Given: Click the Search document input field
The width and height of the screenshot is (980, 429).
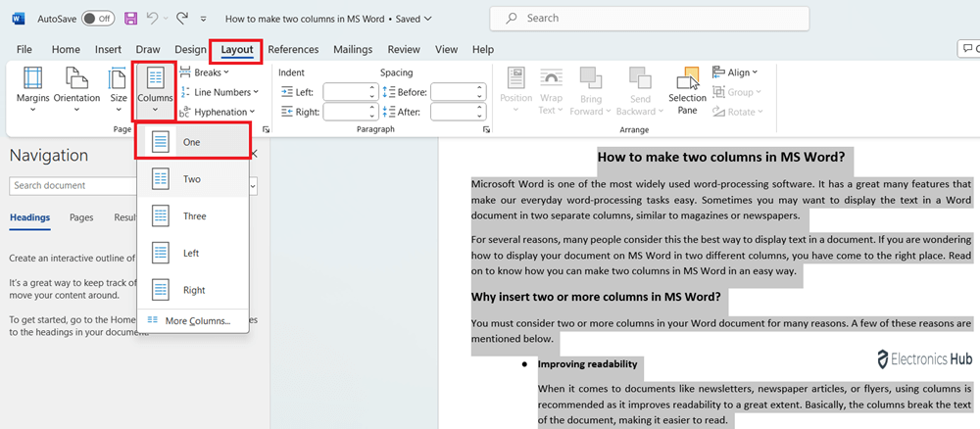Looking at the screenshot, I should (69, 185).
